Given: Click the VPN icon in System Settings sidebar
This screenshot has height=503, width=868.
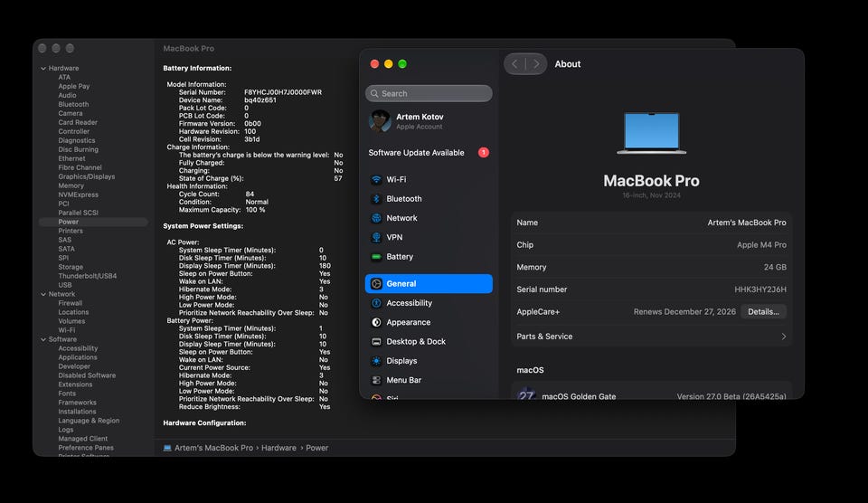Looking at the screenshot, I should (376, 237).
